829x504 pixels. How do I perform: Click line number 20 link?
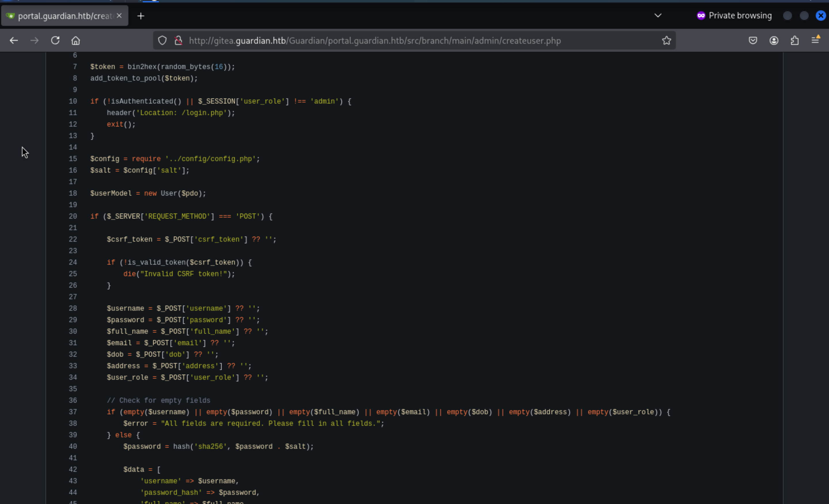pyautogui.click(x=73, y=216)
